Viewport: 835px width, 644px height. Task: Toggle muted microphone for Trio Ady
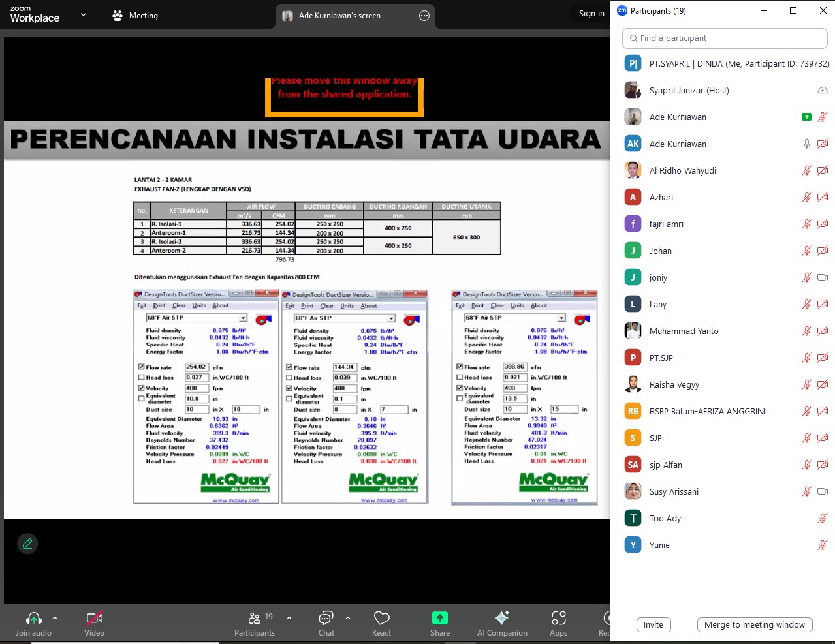coord(823,519)
